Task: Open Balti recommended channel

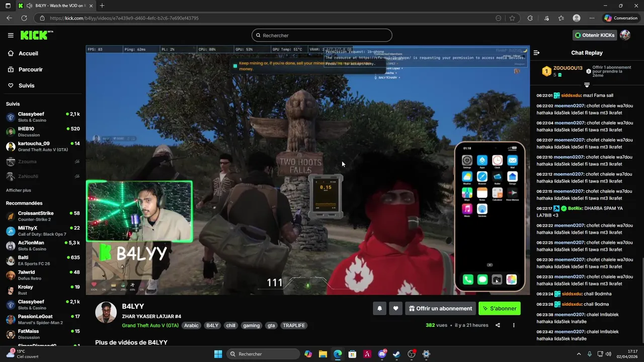Action: point(43,260)
